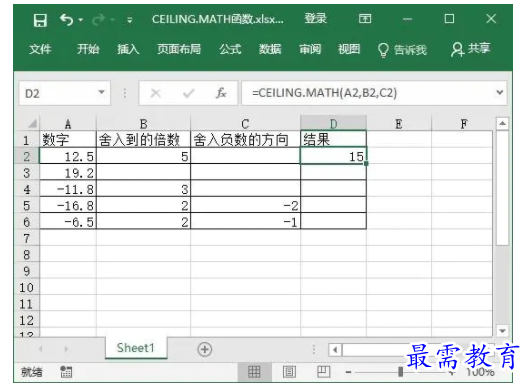Expand the Name Box dropdown arrow
Viewport: 528px width, 388px height.
tap(101, 92)
